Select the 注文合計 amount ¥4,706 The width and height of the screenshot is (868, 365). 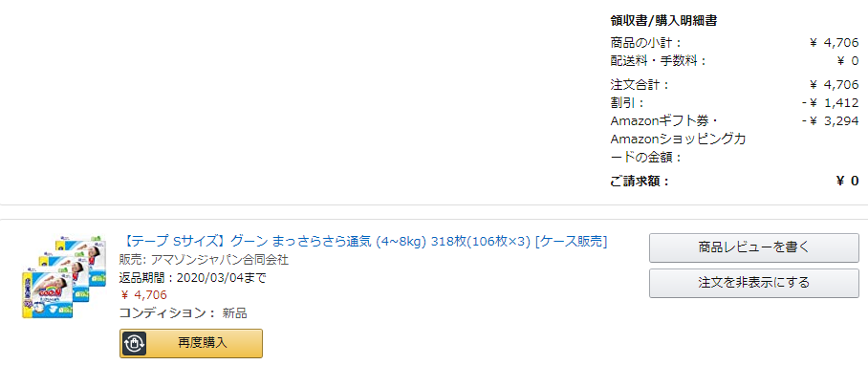[x=834, y=85]
